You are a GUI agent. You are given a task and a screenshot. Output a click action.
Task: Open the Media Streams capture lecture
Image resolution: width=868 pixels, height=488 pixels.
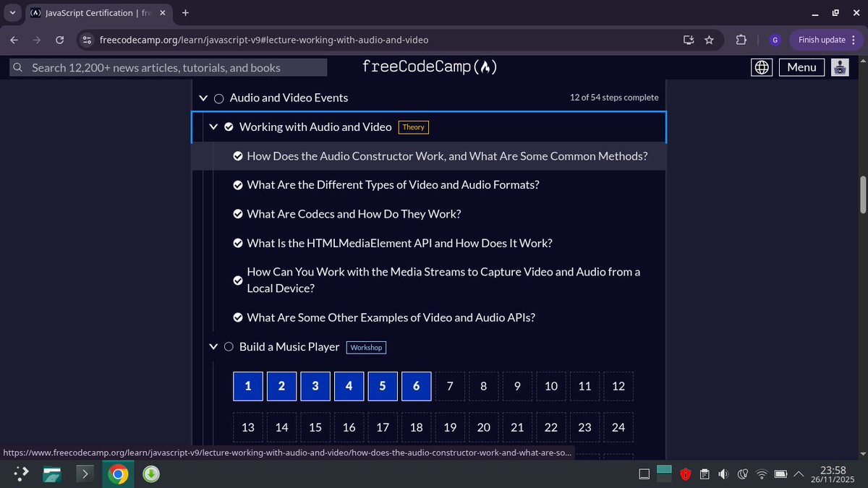coord(443,280)
